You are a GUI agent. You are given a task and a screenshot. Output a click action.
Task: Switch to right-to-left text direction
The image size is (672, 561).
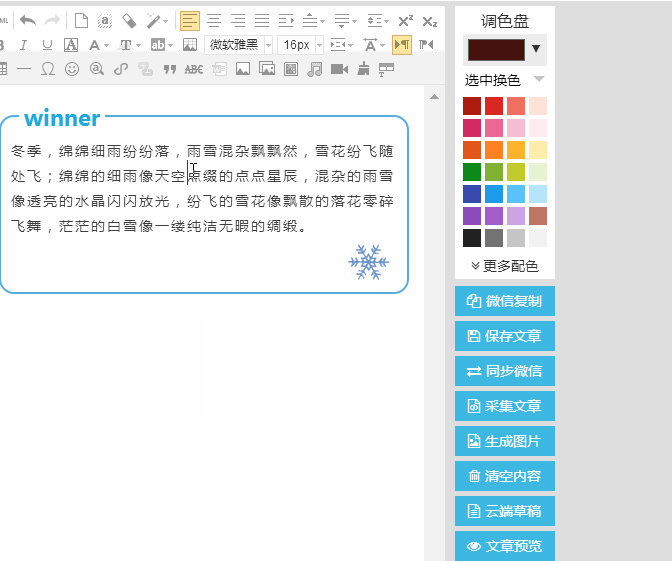[x=426, y=45]
